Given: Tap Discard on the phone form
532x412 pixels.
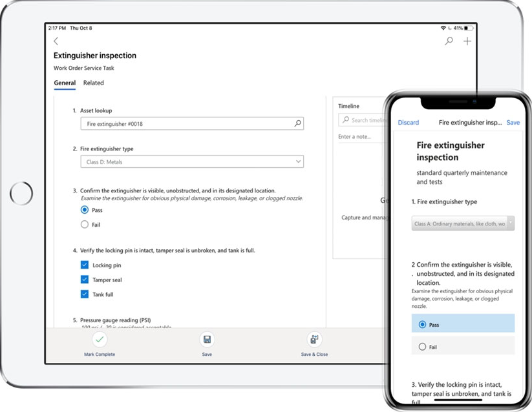Looking at the screenshot, I should [x=408, y=123].
